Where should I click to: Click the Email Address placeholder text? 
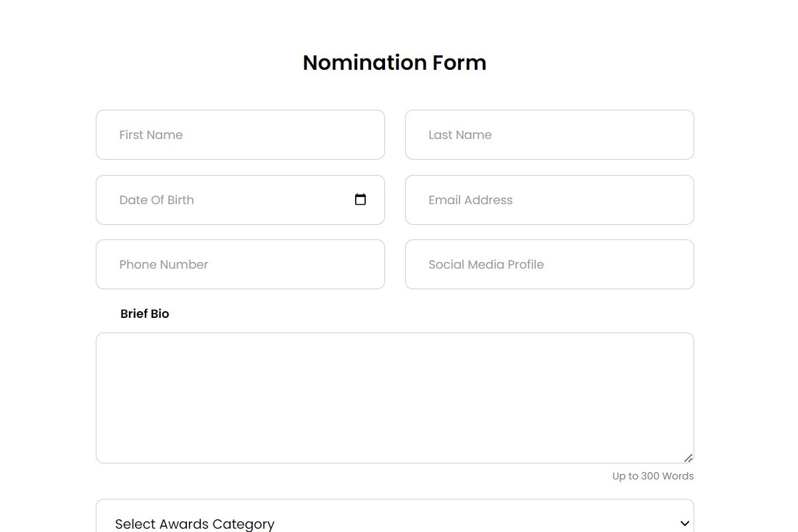470,199
